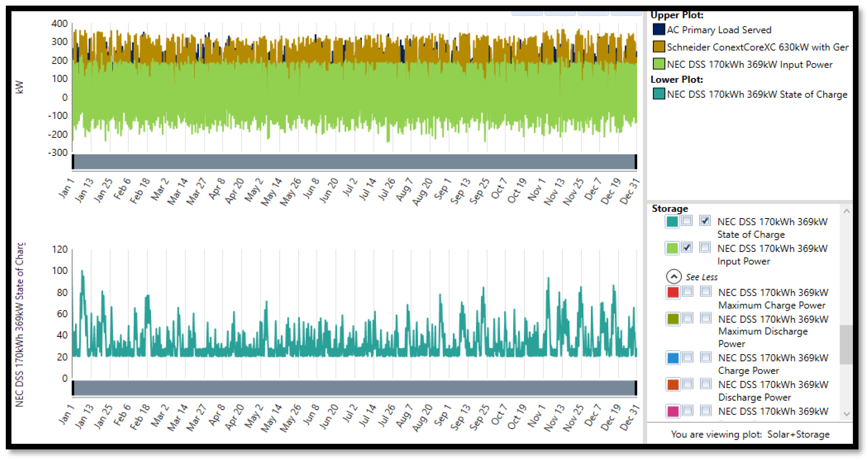868x460 pixels.
Task: Enable Charge Power on the upper plot
Action: click(x=687, y=357)
